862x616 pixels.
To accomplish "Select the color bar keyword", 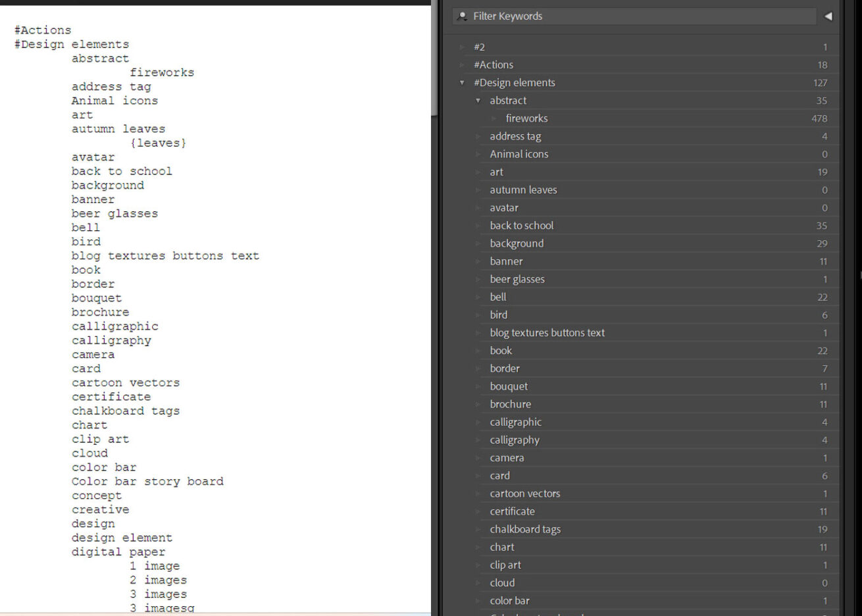I will pyautogui.click(x=509, y=601).
